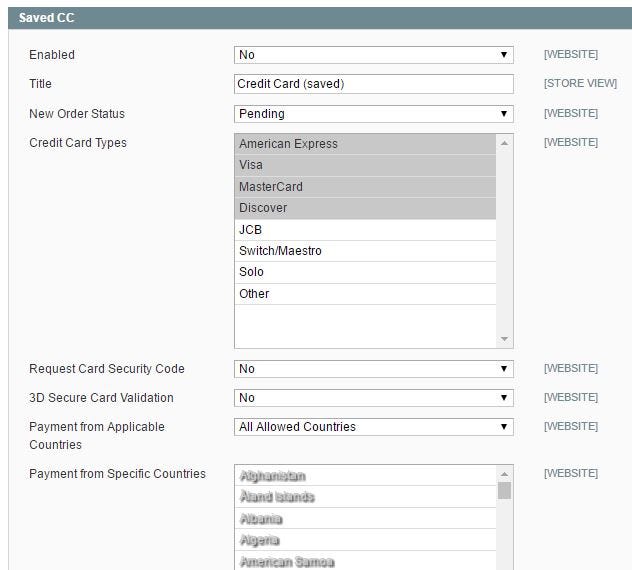Click the Credit Card Types scroll-down arrow

(x=504, y=339)
